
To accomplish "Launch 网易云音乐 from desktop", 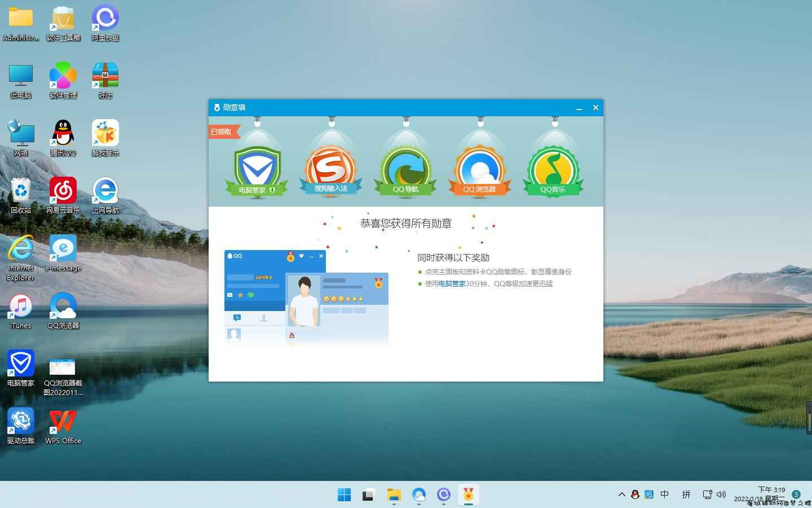I will (63, 196).
